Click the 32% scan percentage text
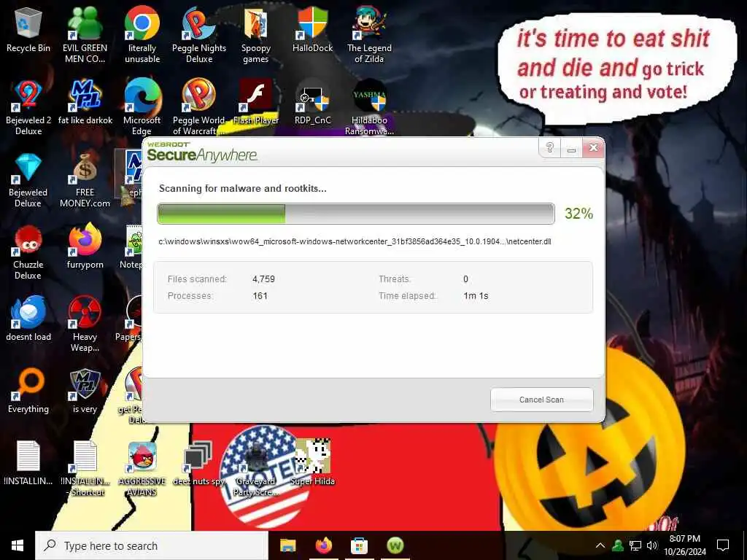 point(578,214)
